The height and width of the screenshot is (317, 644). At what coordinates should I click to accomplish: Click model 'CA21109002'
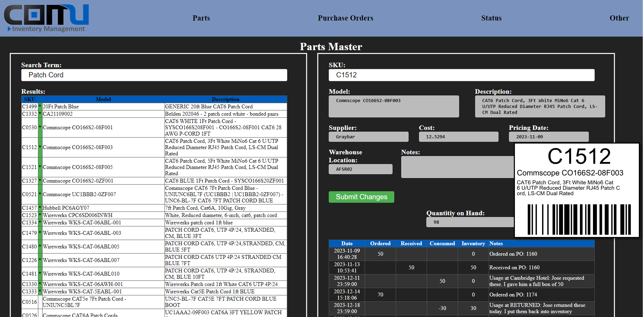coord(58,114)
